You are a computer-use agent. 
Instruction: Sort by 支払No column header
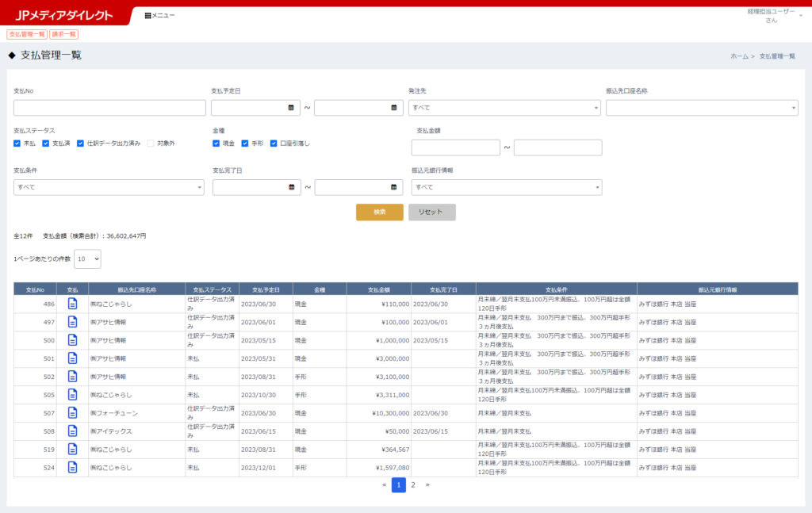(x=35, y=290)
